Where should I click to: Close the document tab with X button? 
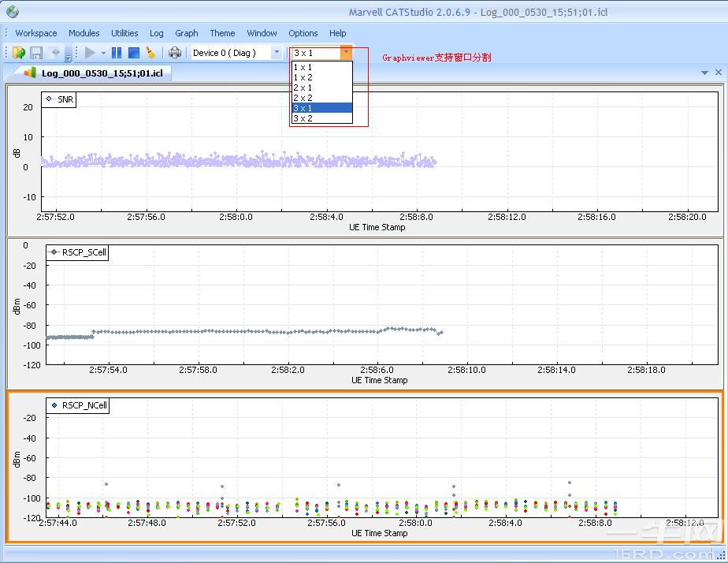pos(718,73)
